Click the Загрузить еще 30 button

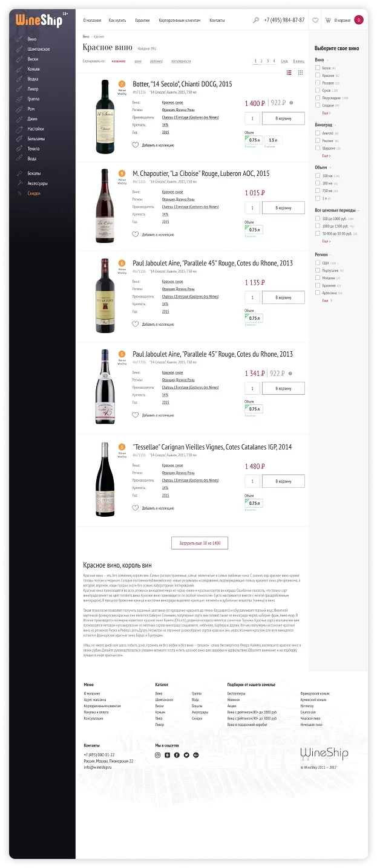click(x=200, y=543)
